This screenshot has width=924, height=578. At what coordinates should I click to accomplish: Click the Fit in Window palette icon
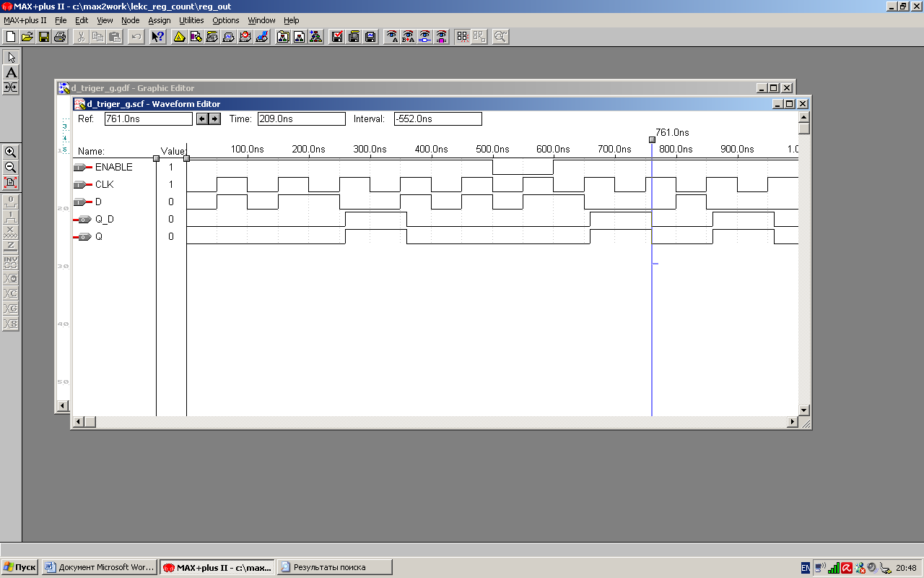[11, 182]
